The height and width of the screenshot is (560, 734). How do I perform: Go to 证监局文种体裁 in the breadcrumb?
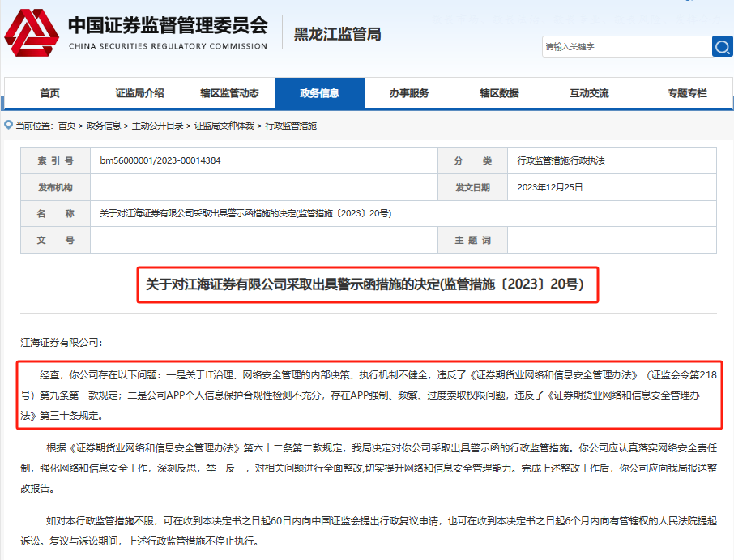click(224, 126)
